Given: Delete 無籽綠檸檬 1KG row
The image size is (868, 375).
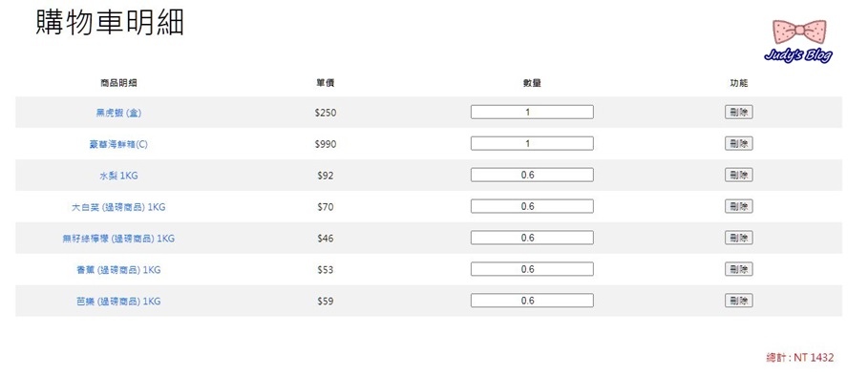Looking at the screenshot, I should click(x=739, y=239).
